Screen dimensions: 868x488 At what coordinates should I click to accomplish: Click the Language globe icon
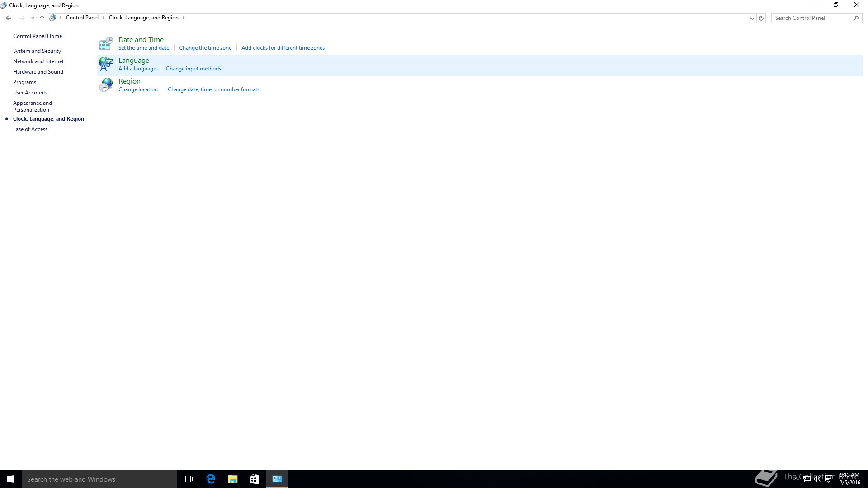pyautogui.click(x=106, y=64)
